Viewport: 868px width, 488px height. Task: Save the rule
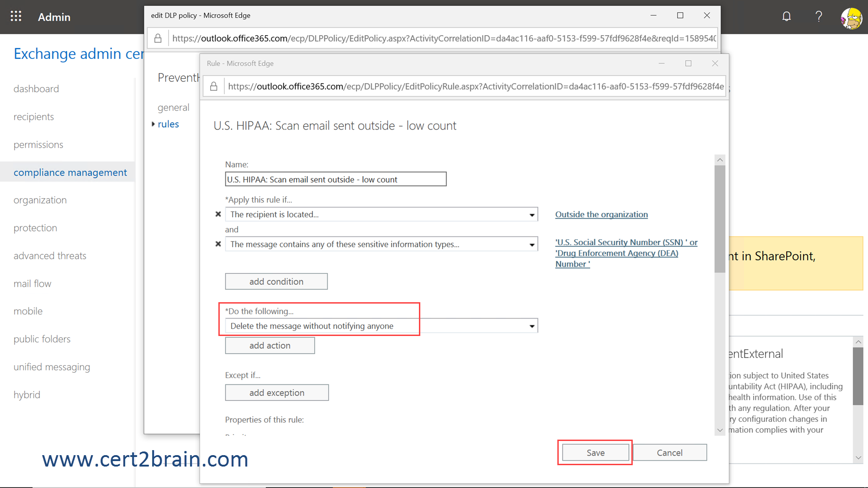click(595, 452)
